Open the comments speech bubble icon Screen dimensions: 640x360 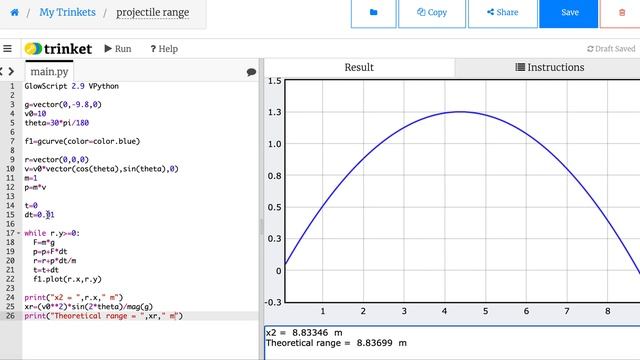[x=251, y=72]
